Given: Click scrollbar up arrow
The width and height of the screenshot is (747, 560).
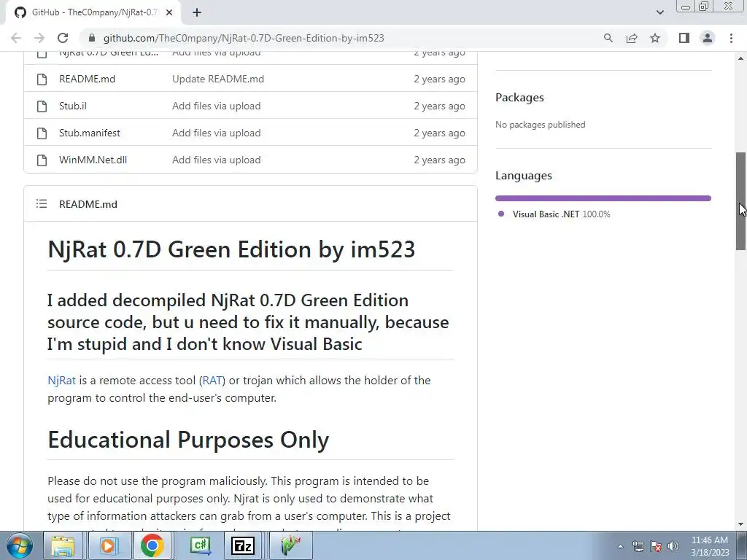Looking at the screenshot, I should pyautogui.click(x=741, y=58).
